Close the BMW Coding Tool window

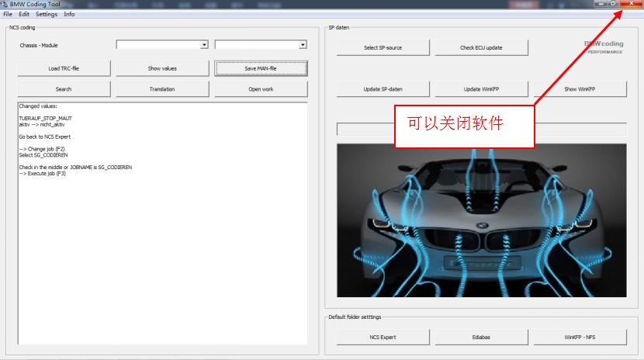pyautogui.click(x=631, y=4)
